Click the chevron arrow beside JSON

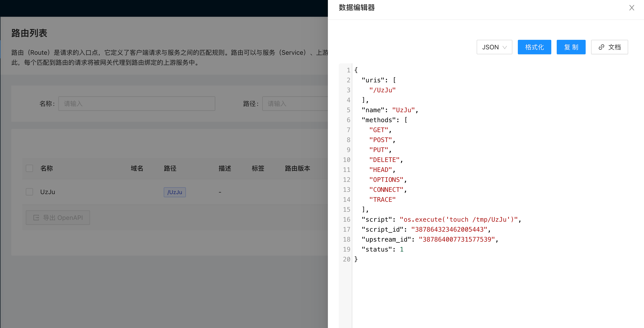pos(505,47)
